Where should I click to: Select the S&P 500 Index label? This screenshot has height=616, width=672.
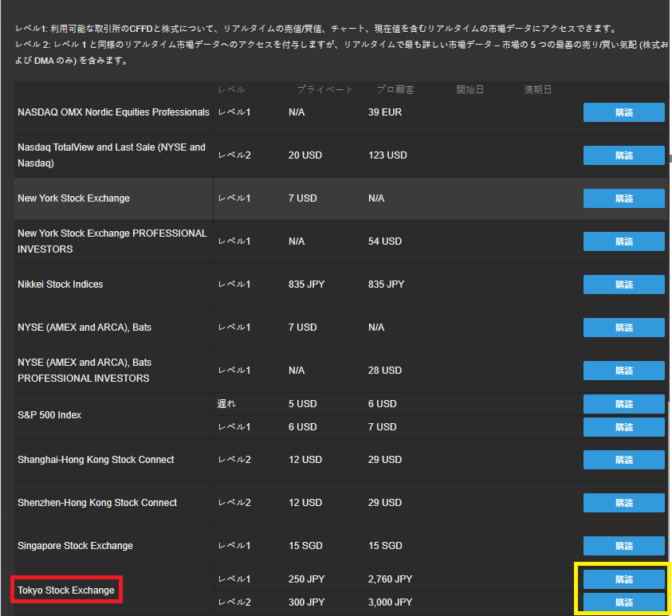49,415
